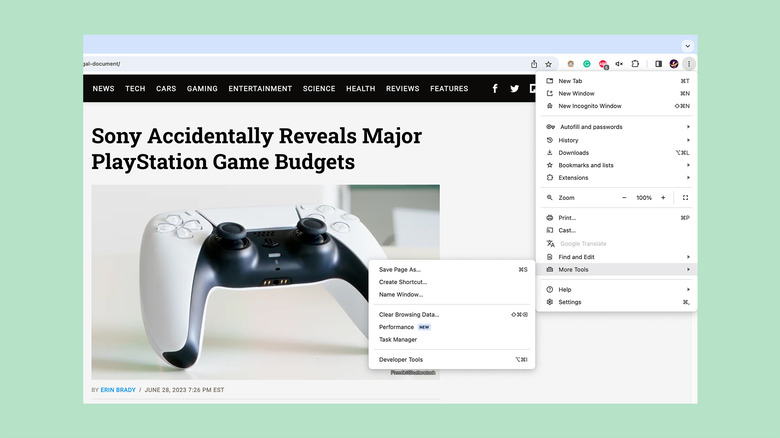780x438 pixels.
Task: Toggle the mute tab speaker icon
Action: click(619, 64)
